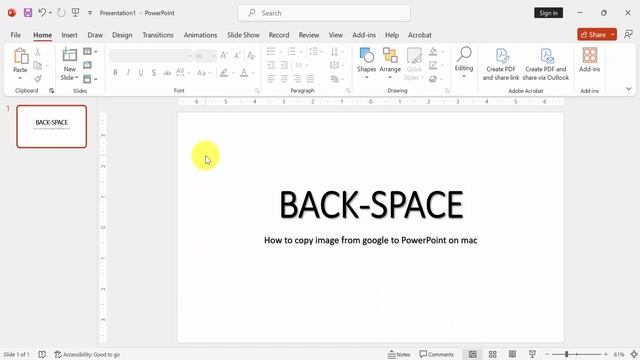Undo the last action
Viewport: 640px width, 360px height.
click(x=42, y=13)
